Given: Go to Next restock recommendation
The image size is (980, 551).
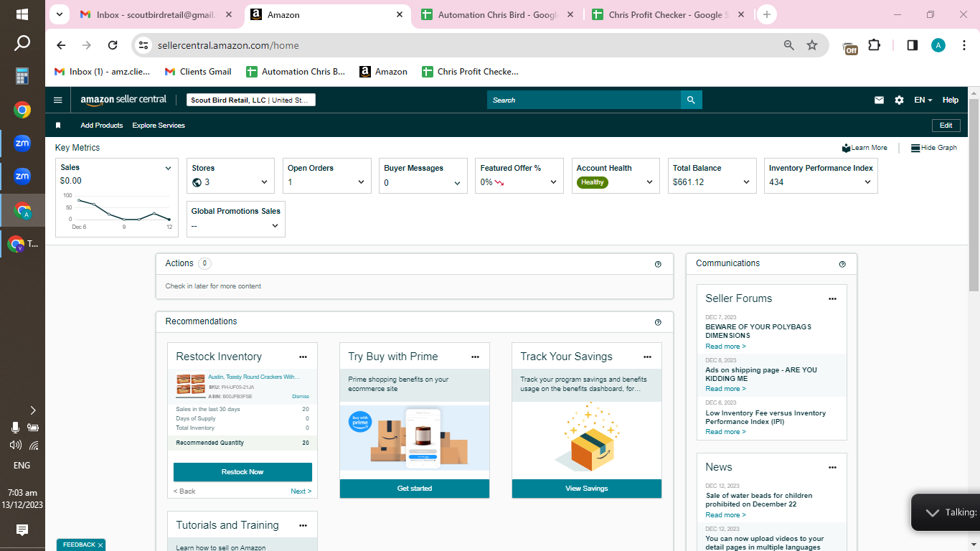Looking at the screenshot, I should (301, 491).
